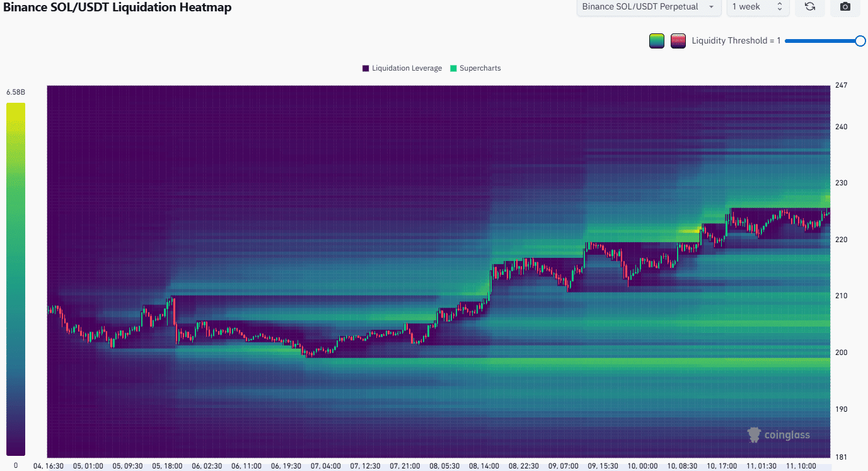Click the Liquidity Threshold = 1 label

[x=736, y=40]
